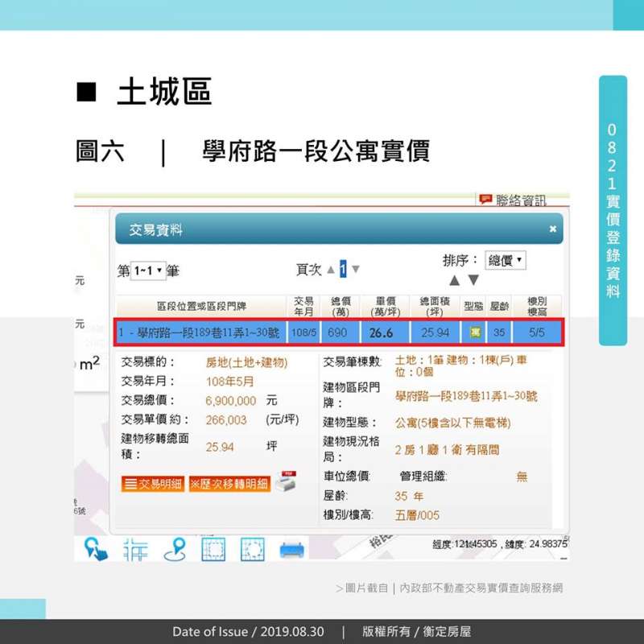Close the 交易資料 dialog with the × button

pos(552,229)
